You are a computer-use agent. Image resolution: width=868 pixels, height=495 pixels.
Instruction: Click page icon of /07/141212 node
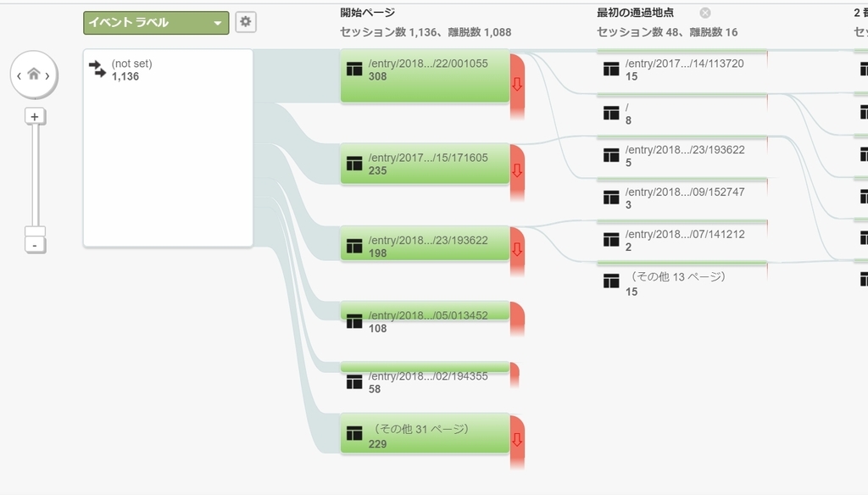[x=611, y=240]
